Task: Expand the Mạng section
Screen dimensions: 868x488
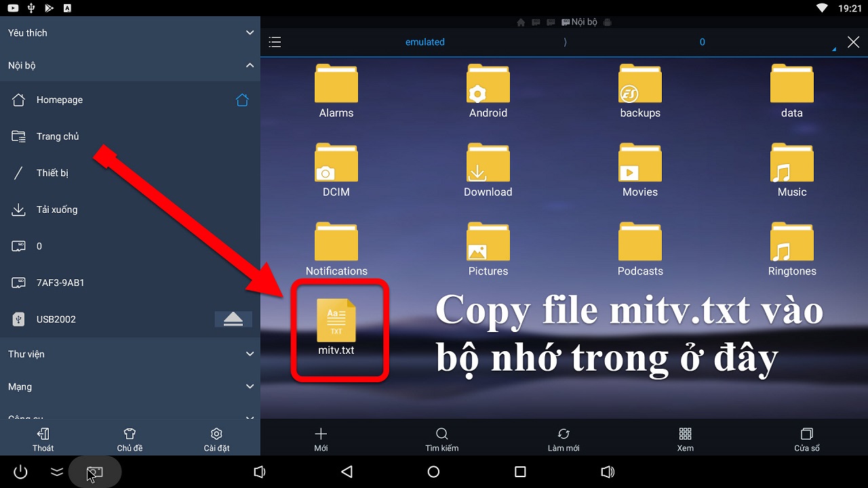Action: tap(250, 386)
